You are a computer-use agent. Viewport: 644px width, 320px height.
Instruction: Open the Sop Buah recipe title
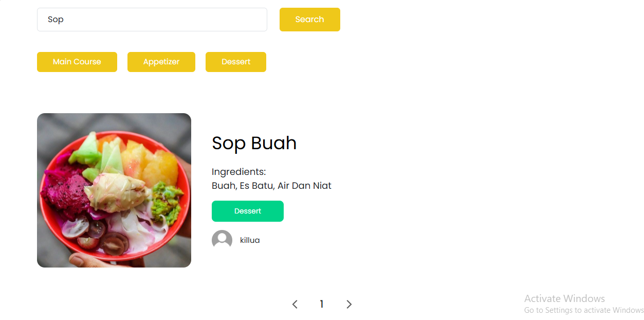coord(254,143)
